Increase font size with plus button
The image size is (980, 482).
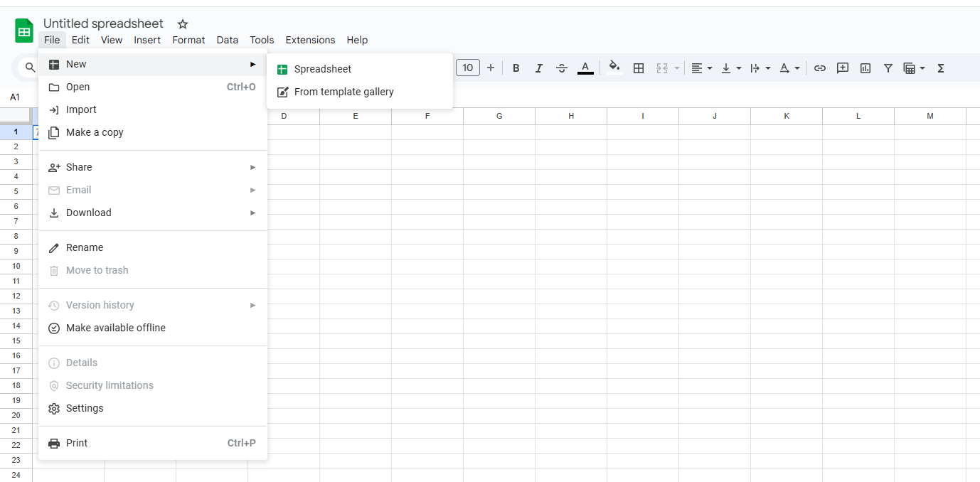(x=491, y=68)
